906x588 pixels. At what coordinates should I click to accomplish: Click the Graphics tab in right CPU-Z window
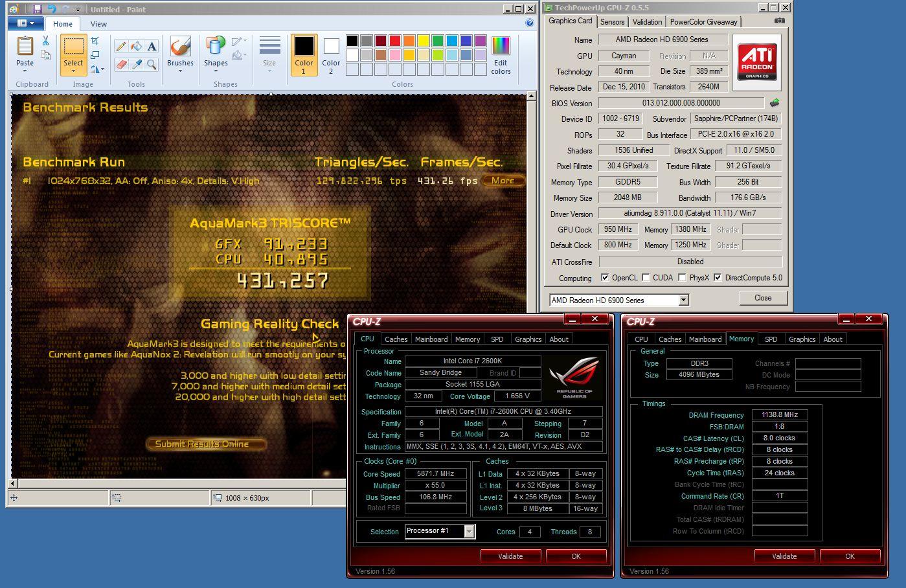(x=802, y=339)
